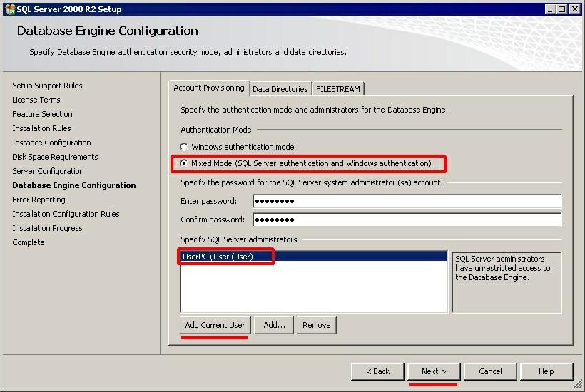The width and height of the screenshot is (585, 392).
Task: Click Database Engine Configuration sidebar step
Action: tap(74, 185)
